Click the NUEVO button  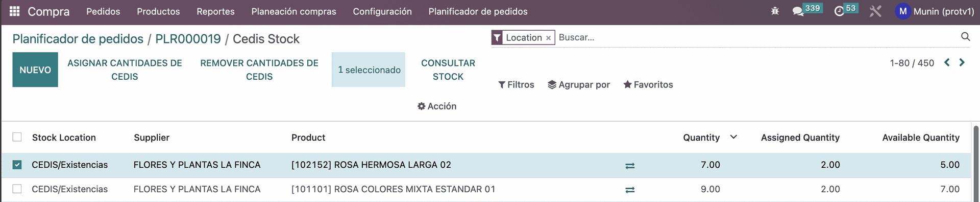(35, 70)
